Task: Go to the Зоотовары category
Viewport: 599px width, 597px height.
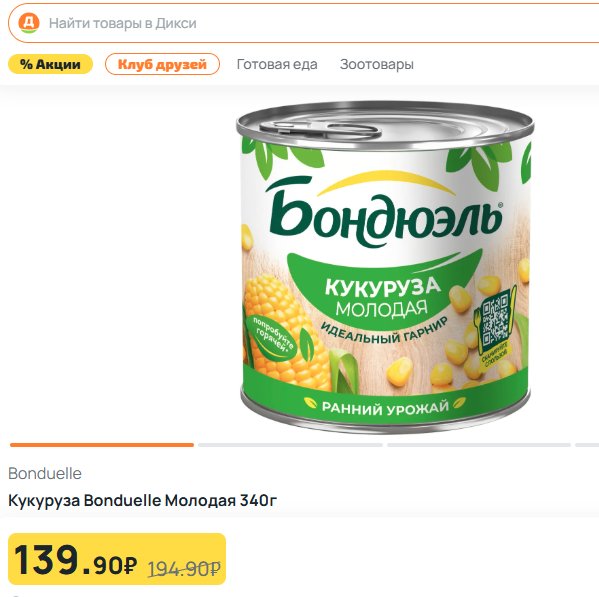Action: click(x=377, y=64)
